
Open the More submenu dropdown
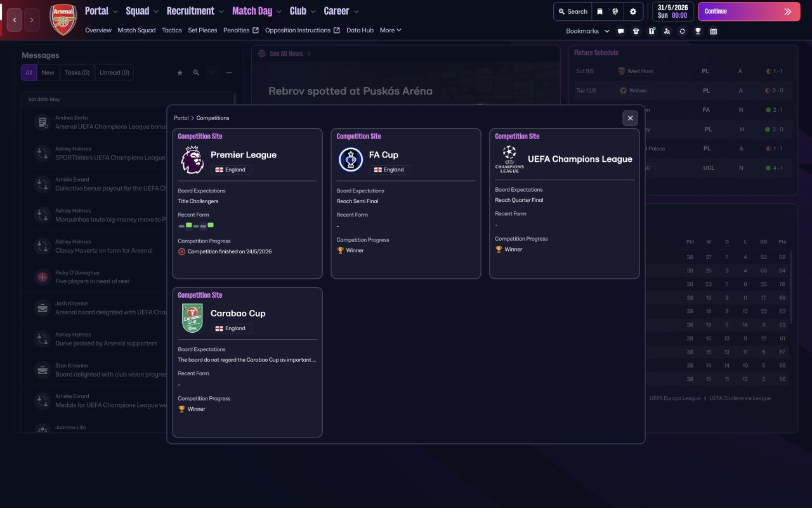(391, 30)
